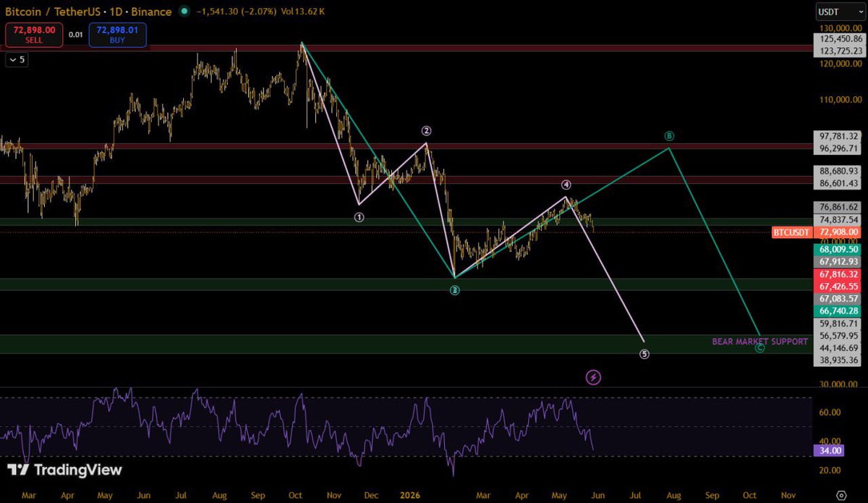Click the Oct label before Nov on time axis
The width and height of the screenshot is (868, 503).
[749, 496]
